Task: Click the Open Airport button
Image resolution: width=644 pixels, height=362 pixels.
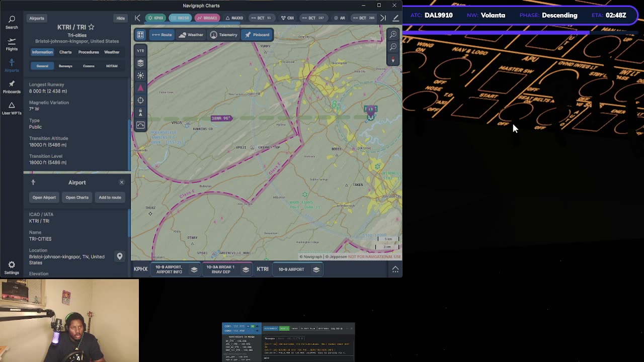Action: click(x=44, y=197)
